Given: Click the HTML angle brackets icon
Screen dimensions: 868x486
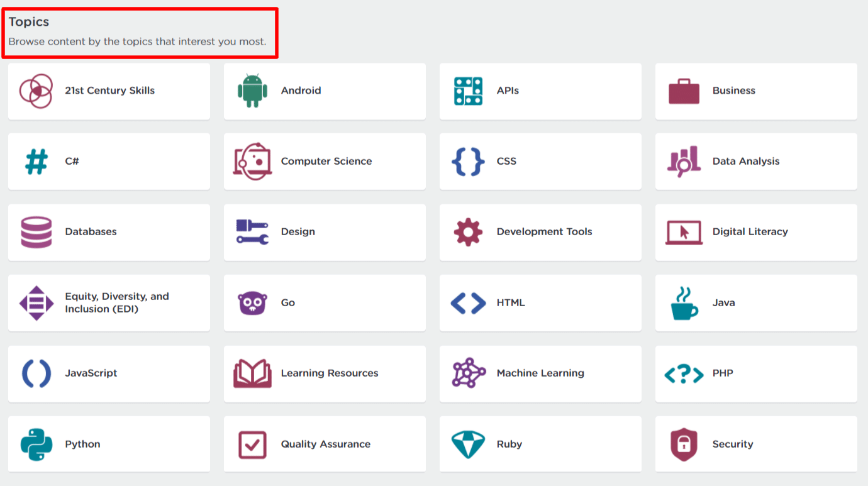Looking at the screenshot, I should click(x=468, y=303).
